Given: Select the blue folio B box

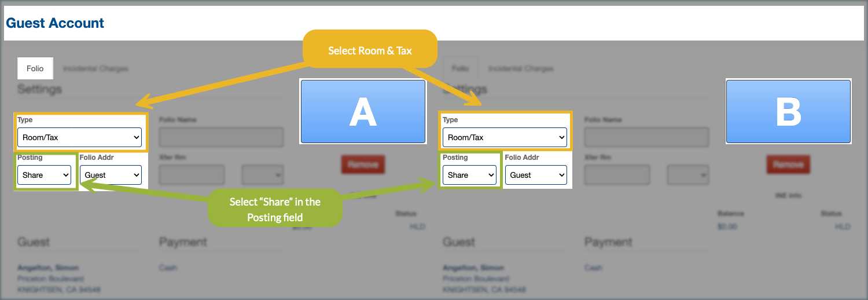Looking at the screenshot, I should [x=788, y=112].
